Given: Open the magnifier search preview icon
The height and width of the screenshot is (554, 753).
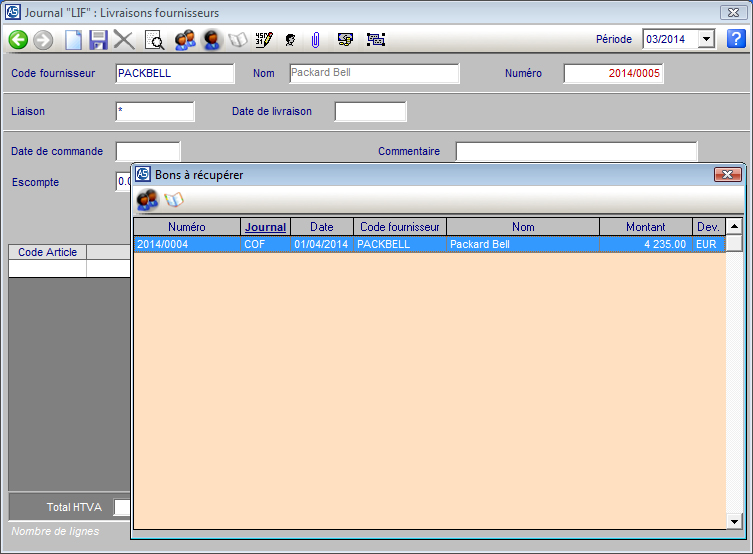Looking at the screenshot, I should pos(154,40).
